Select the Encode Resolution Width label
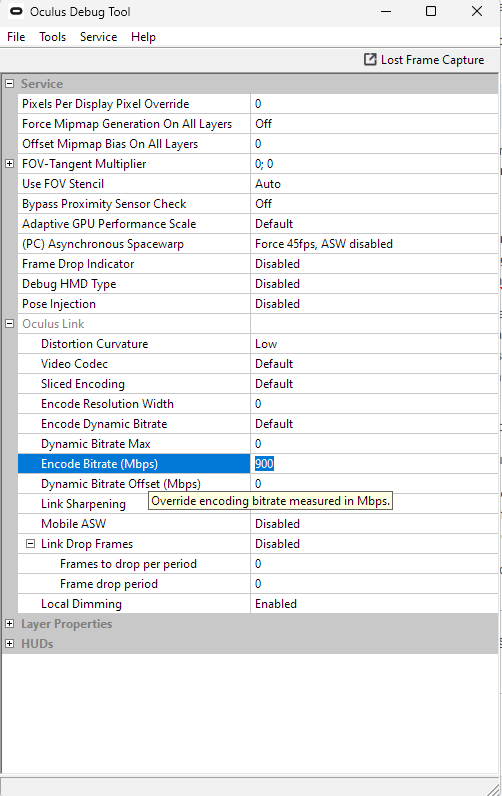The width and height of the screenshot is (502, 796). pyautogui.click(x=107, y=404)
